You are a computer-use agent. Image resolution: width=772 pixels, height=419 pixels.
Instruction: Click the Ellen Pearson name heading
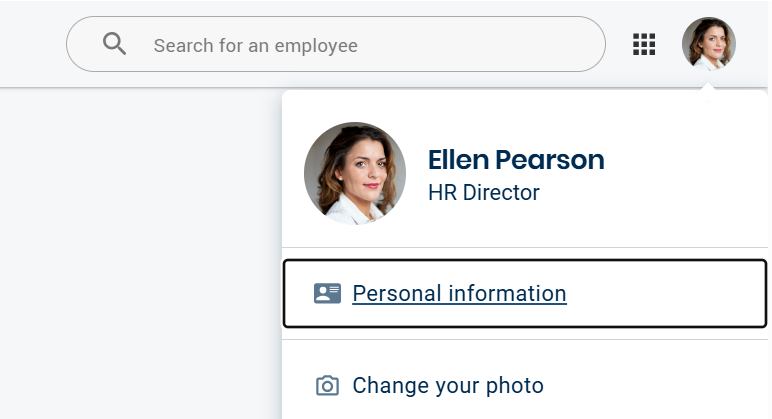[516, 159]
